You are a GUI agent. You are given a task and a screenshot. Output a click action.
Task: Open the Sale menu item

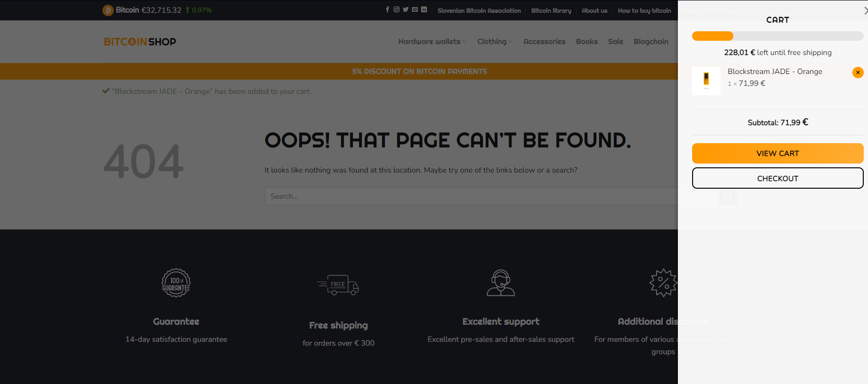[616, 42]
